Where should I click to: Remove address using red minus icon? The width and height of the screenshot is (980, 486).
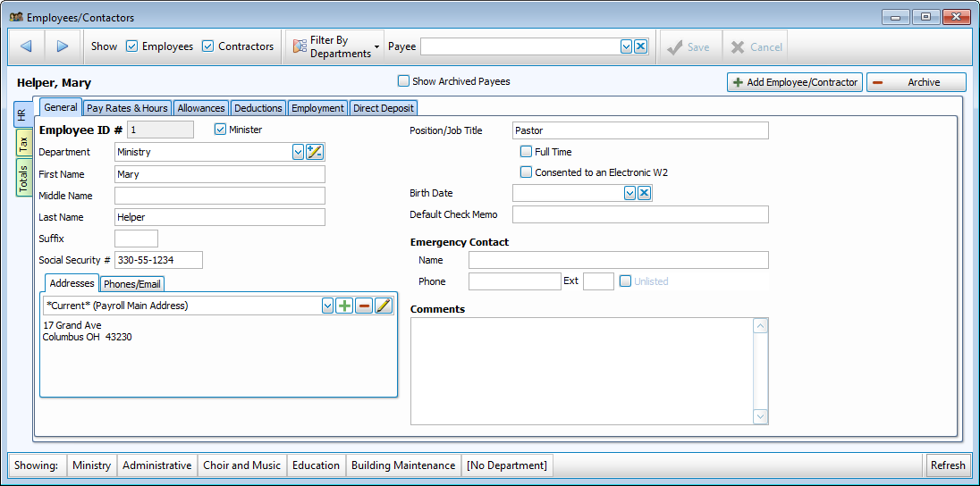click(364, 306)
